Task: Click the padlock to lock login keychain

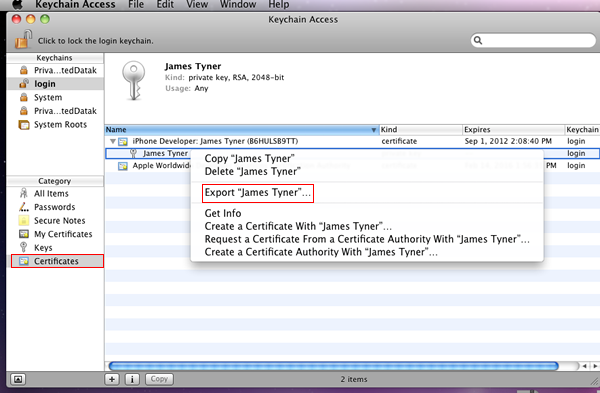Action: 23,39
